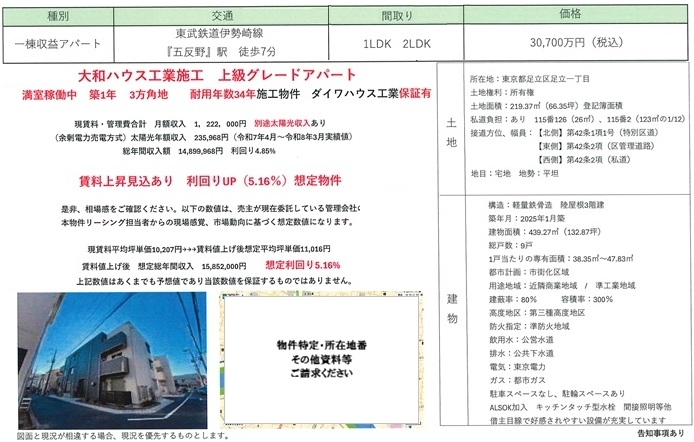
Task: Click the 築年月:2025年1月築 line
Action: 526,218
